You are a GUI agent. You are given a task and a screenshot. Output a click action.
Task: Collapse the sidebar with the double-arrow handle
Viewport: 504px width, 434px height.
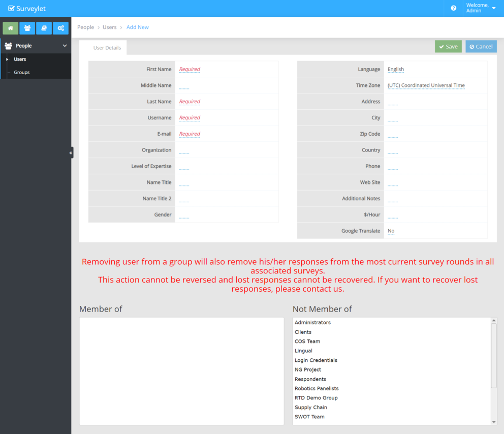[x=71, y=152]
